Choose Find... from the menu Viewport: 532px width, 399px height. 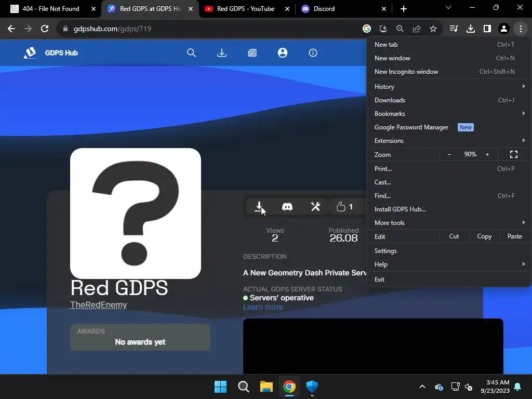click(449, 196)
